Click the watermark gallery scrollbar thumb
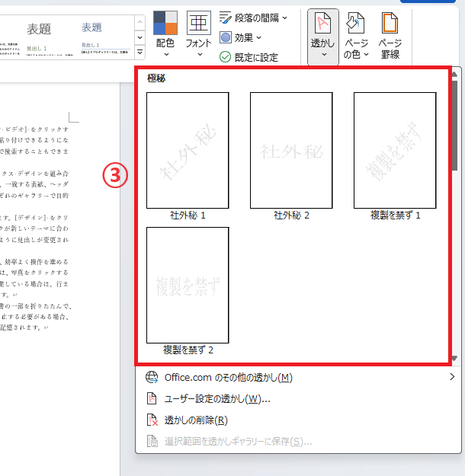This screenshot has height=476, width=465. [x=454, y=125]
